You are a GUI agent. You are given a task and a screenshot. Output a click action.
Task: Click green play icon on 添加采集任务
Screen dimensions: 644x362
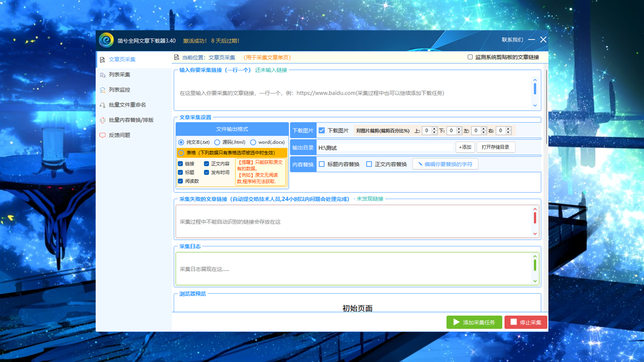[456, 322]
